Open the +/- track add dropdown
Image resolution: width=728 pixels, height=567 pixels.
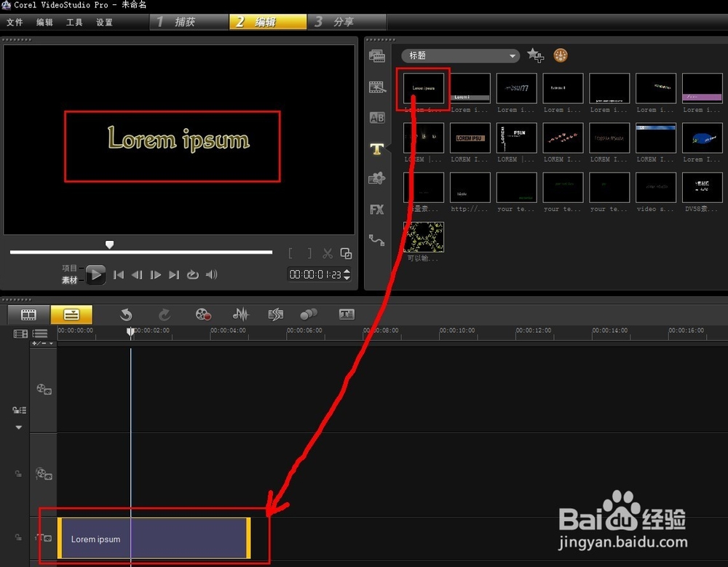pos(43,344)
